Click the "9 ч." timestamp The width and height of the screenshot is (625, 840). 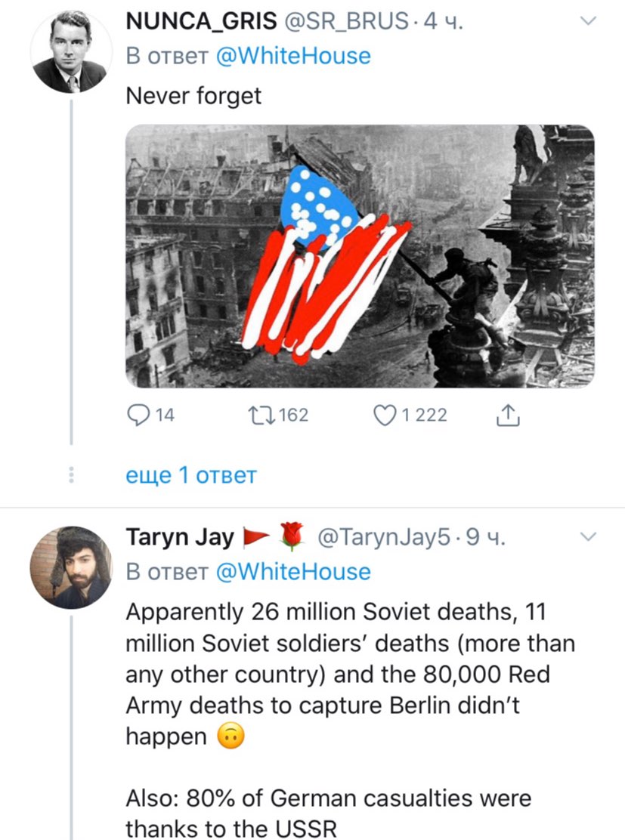tap(484, 538)
